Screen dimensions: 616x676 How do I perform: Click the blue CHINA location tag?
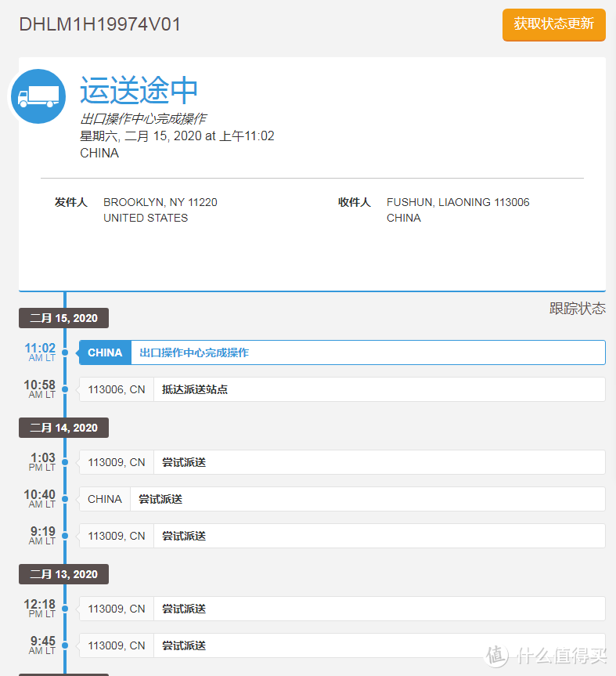[105, 352]
